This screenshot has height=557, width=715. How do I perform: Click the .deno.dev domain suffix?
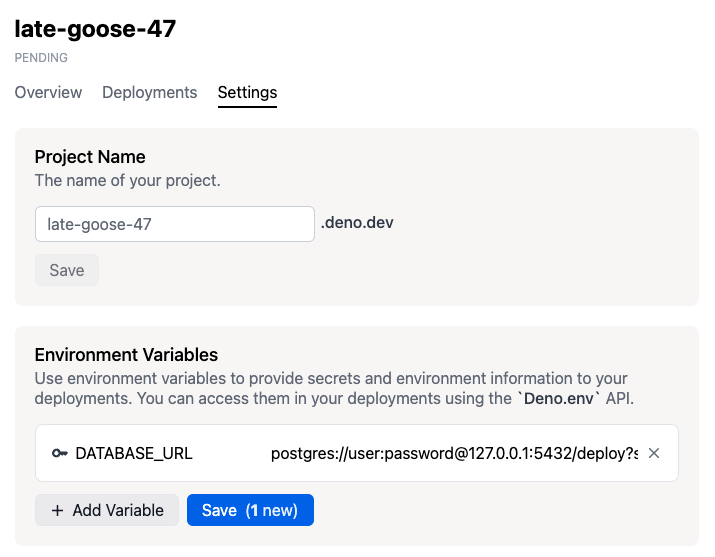357,222
